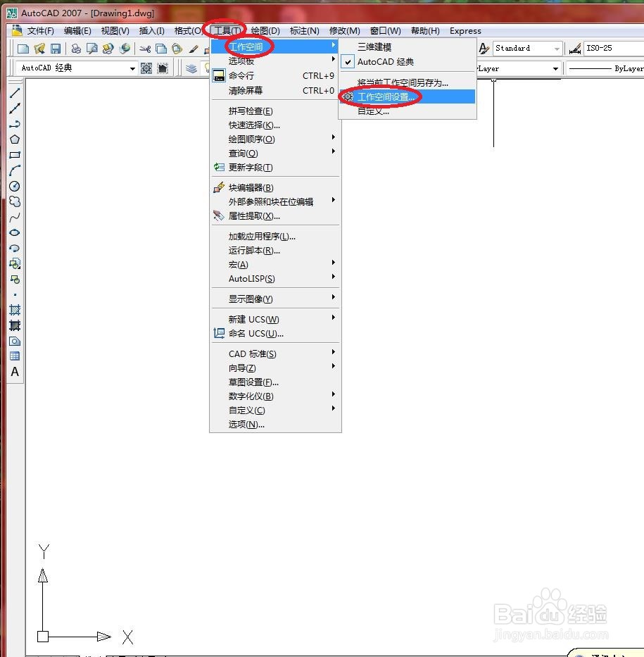Select the Ellipse Arc tool

pyautogui.click(x=15, y=248)
